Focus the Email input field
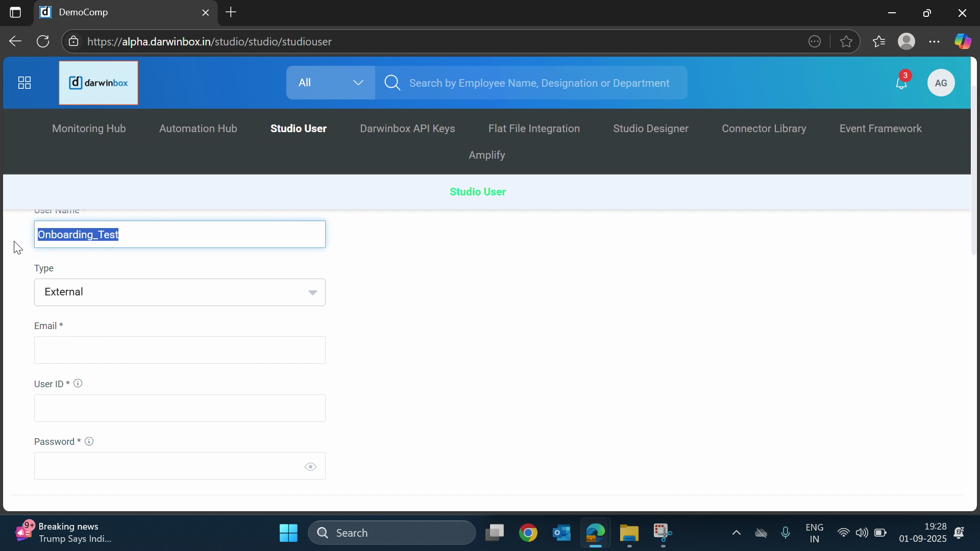This screenshot has height=551, width=980. (180, 350)
